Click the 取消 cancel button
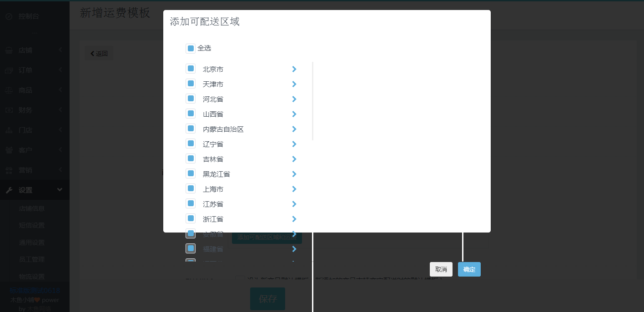This screenshot has width=644, height=312. tap(441, 269)
